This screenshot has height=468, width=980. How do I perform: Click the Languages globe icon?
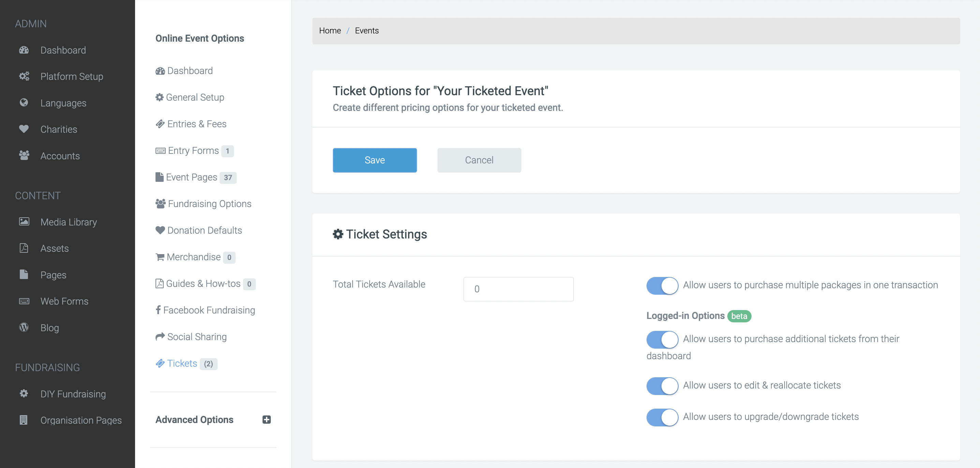24,103
